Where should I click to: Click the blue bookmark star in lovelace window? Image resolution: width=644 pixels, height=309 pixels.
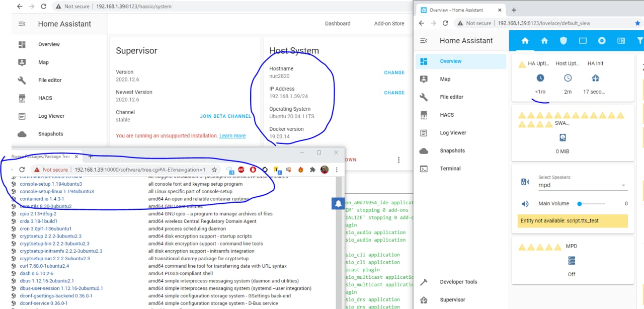click(x=637, y=23)
